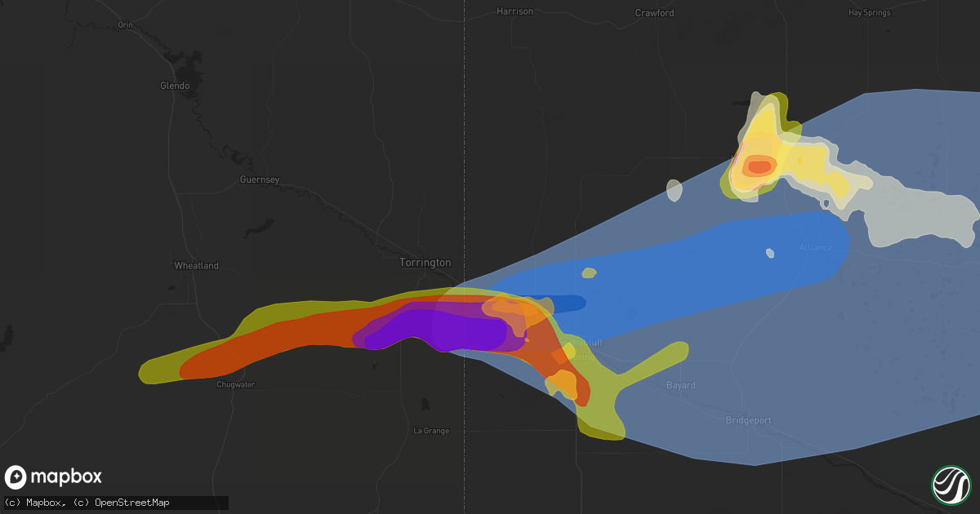The width and height of the screenshot is (980, 514).
Task: Select the Glendo map label
Action: (175, 86)
